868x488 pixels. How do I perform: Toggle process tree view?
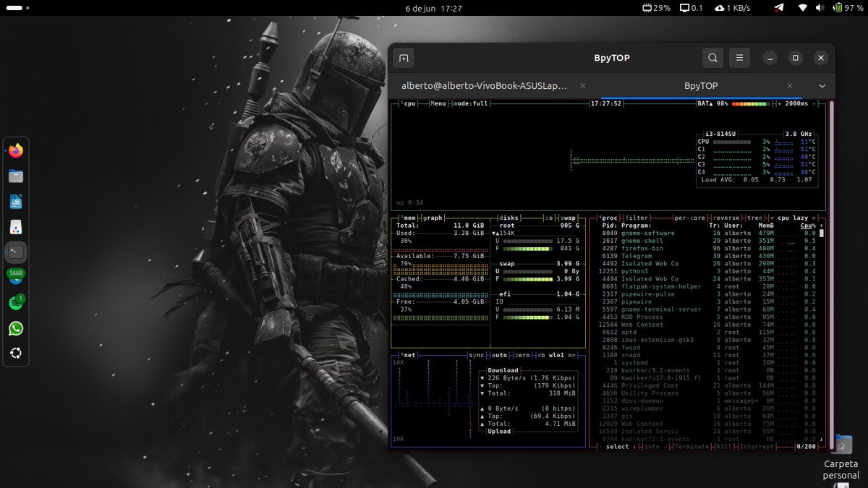point(753,218)
